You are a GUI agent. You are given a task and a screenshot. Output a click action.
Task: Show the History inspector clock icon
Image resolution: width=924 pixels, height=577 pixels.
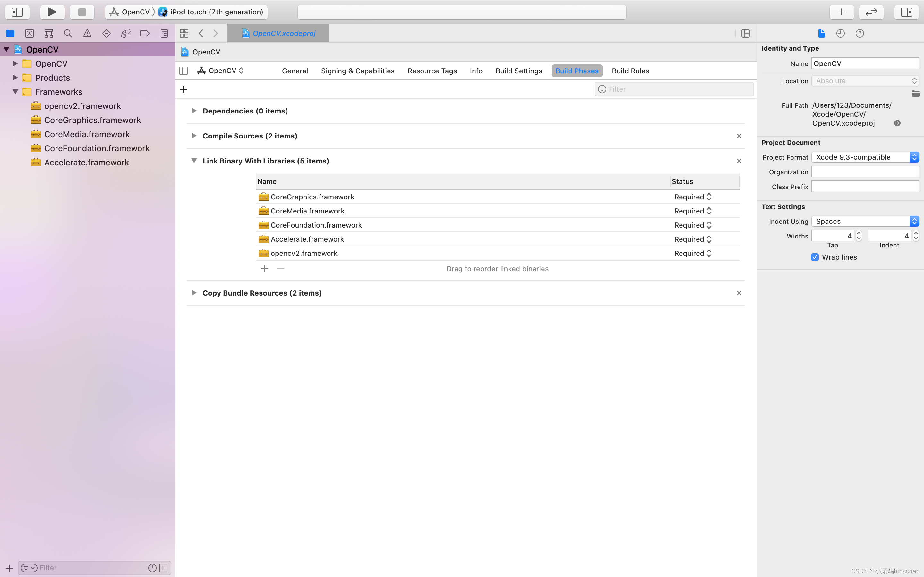pos(840,33)
